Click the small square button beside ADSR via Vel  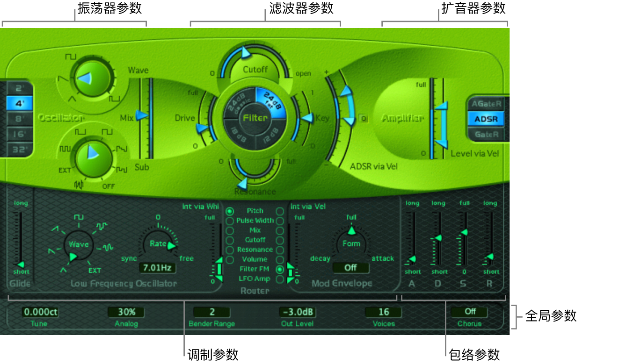364,119
